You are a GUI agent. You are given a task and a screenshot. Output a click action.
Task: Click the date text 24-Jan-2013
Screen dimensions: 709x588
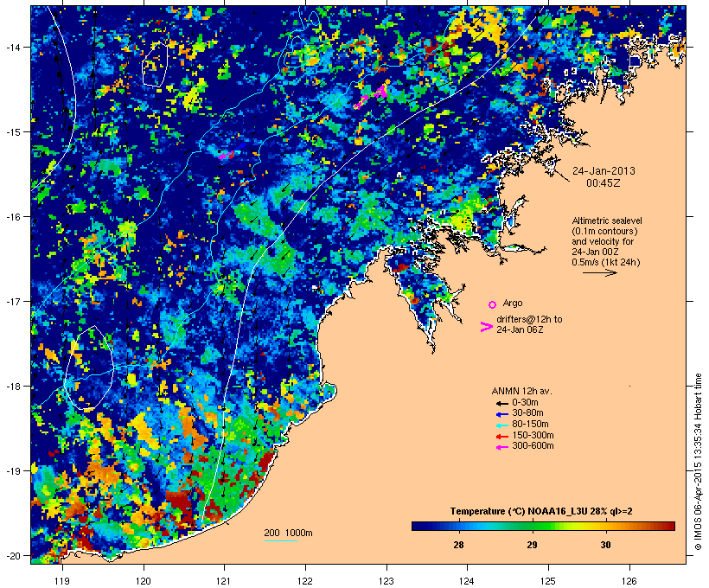click(604, 171)
